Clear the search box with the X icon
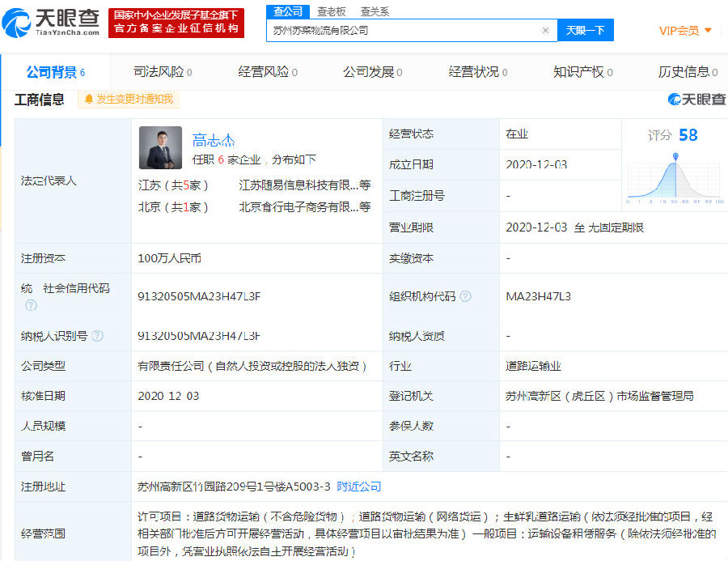The width and height of the screenshot is (728, 561). click(x=545, y=31)
